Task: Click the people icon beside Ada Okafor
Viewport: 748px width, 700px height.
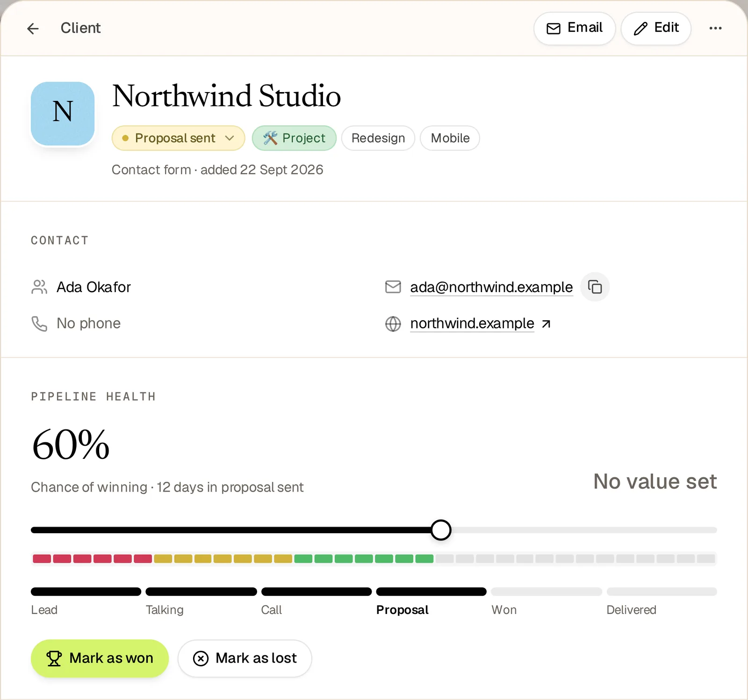Action: pos(39,287)
